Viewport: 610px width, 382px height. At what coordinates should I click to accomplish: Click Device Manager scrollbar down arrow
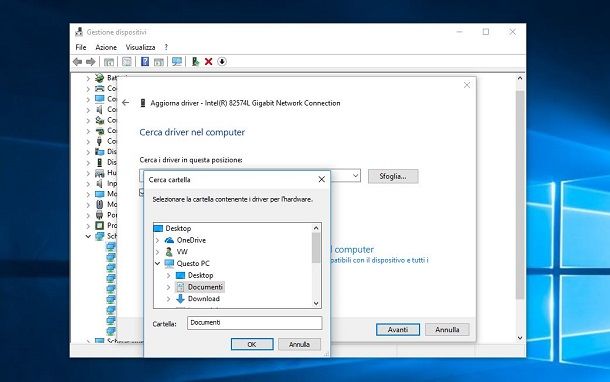[520, 338]
